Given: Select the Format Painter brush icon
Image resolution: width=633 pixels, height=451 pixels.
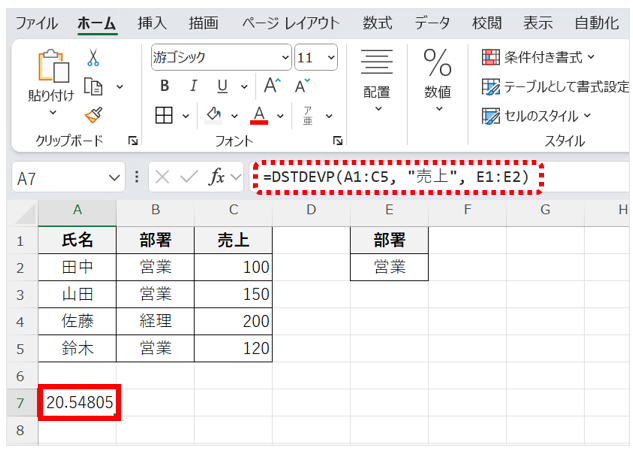Looking at the screenshot, I should 94,115.
